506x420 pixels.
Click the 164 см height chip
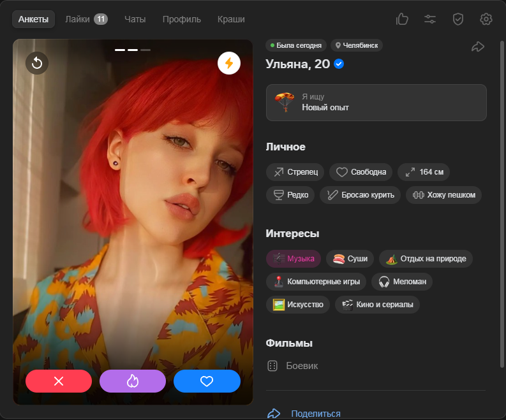click(424, 172)
